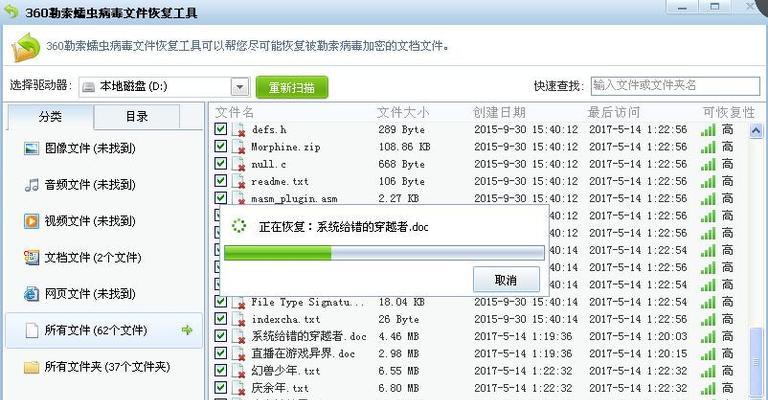Screen dimensions: 768x400
Task: Click the file list scrollbar thumb
Action: [756, 362]
